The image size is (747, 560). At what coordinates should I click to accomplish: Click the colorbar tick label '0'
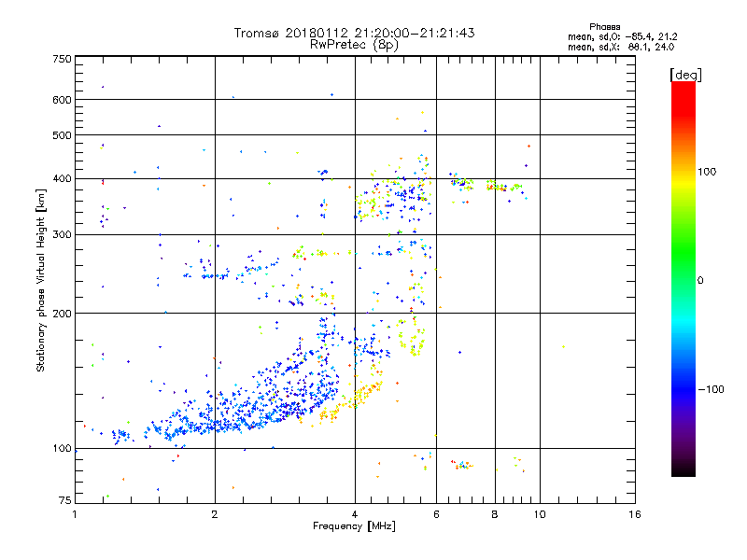point(700,280)
